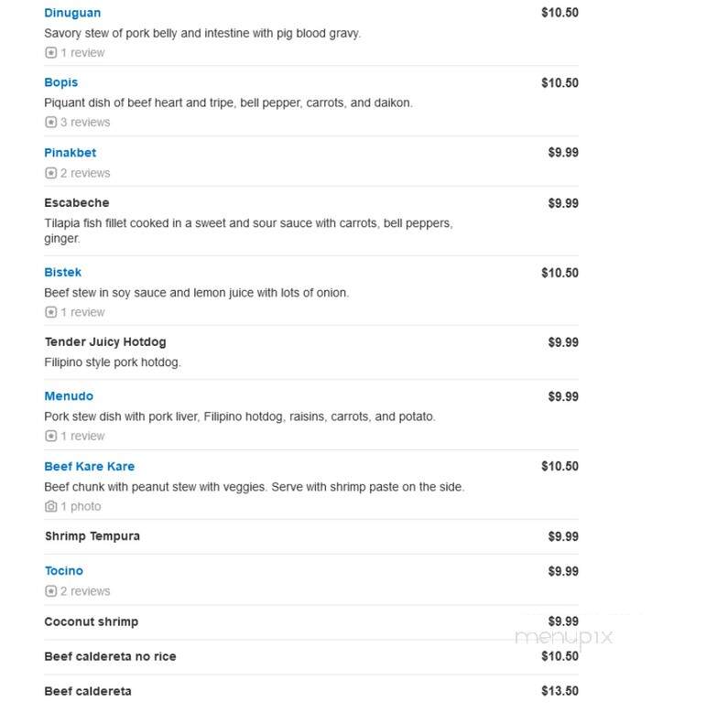
Task: Open the Menudo menu item link
Action: [x=69, y=396]
